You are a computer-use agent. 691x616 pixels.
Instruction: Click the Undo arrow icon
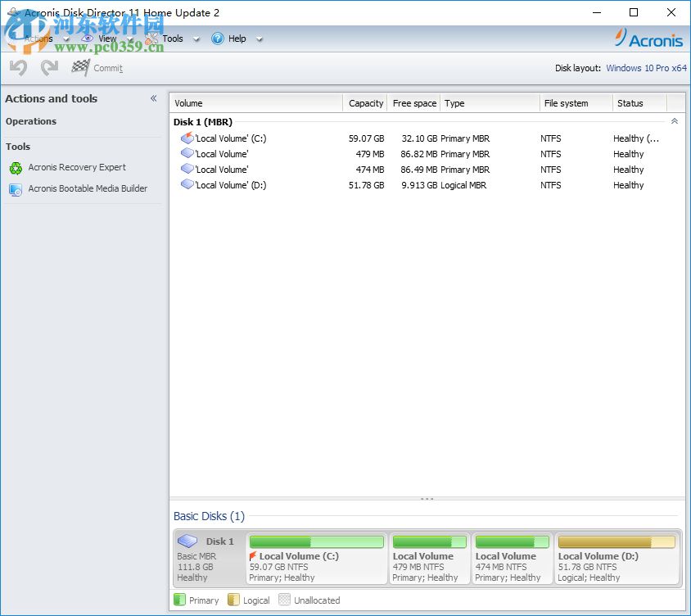point(17,68)
